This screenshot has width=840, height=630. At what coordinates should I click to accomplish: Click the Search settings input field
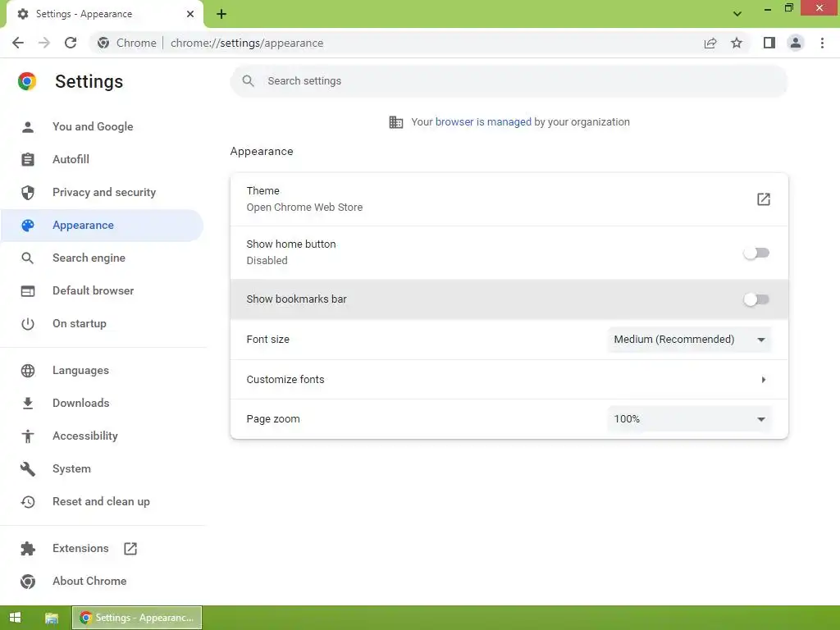click(509, 81)
